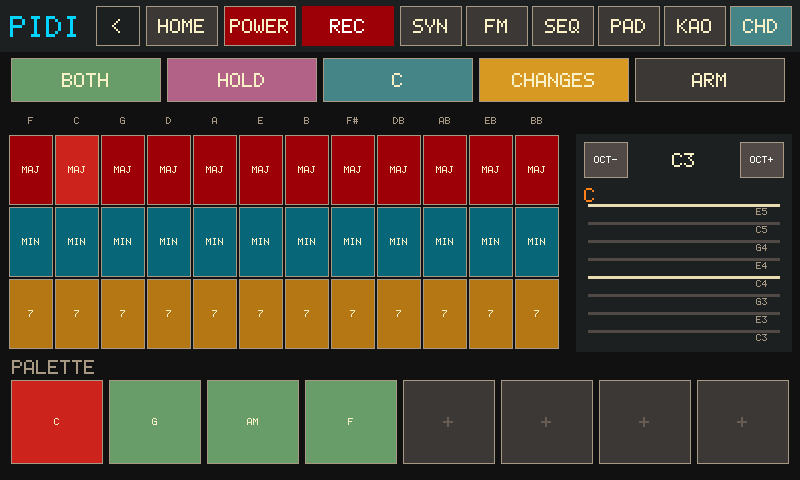
Task: Play the D seventh chord pad
Action: click(x=168, y=314)
